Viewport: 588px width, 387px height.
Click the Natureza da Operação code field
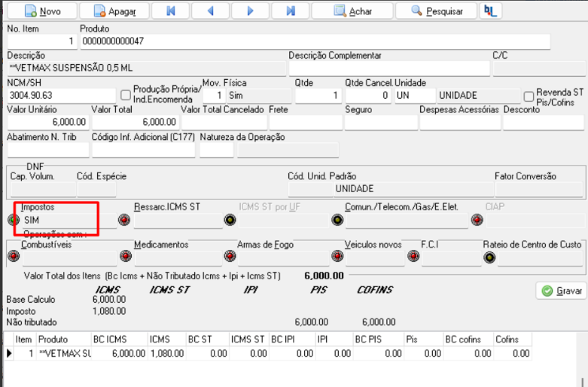click(217, 150)
